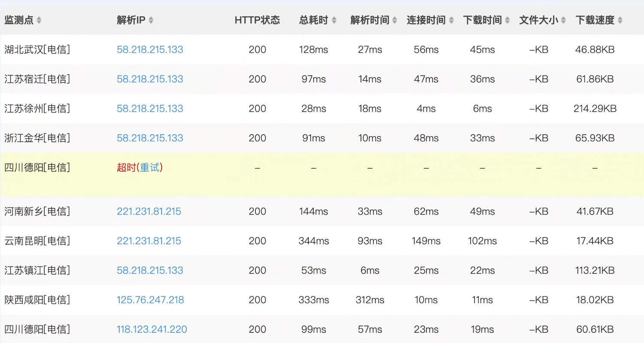
Task: Click sort icon next to 监测点 header
Action: tap(39, 20)
